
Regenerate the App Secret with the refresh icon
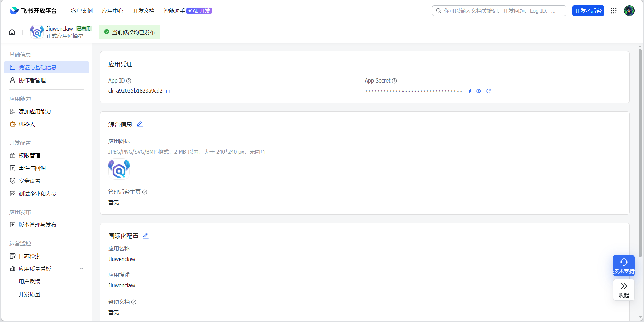tap(489, 91)
